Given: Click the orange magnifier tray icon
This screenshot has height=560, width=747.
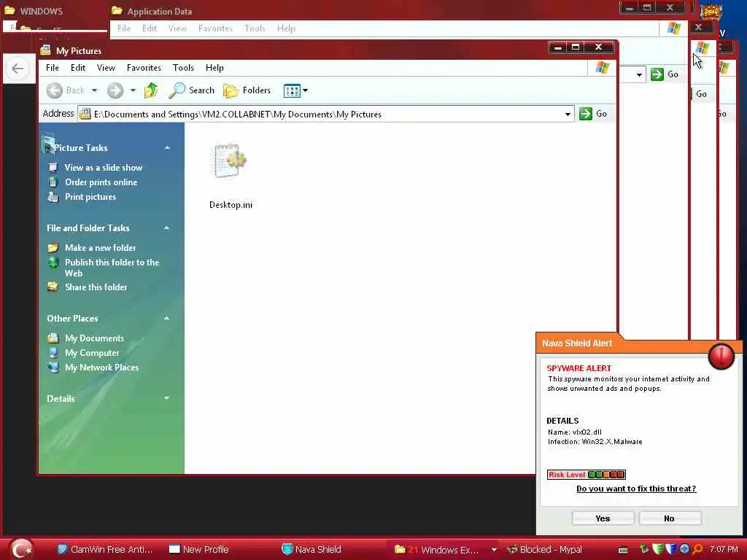Looking at the screenshot, I should (698, 549).
